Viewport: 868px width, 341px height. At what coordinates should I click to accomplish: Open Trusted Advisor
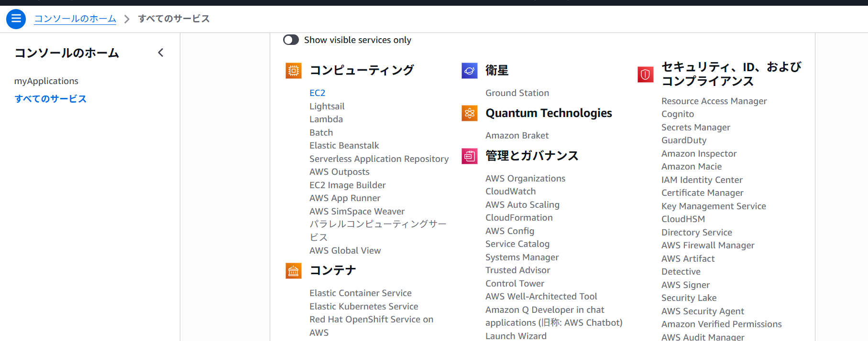pyautogui.click(x=518, y=270)
